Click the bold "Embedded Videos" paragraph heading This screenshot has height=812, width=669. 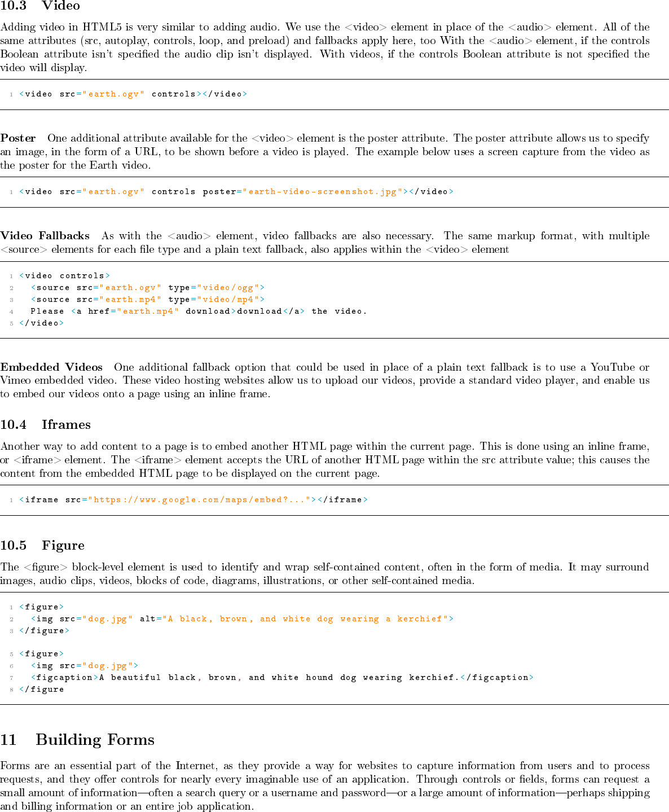point(51,367)
